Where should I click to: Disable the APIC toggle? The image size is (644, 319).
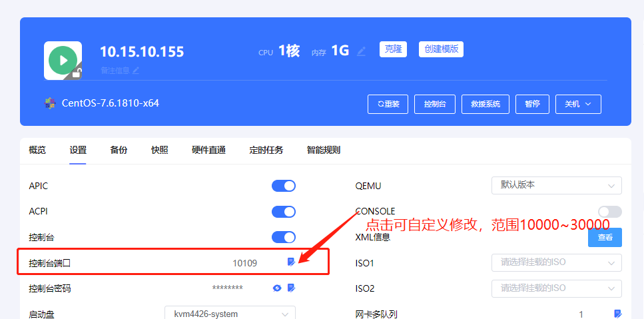284,186
